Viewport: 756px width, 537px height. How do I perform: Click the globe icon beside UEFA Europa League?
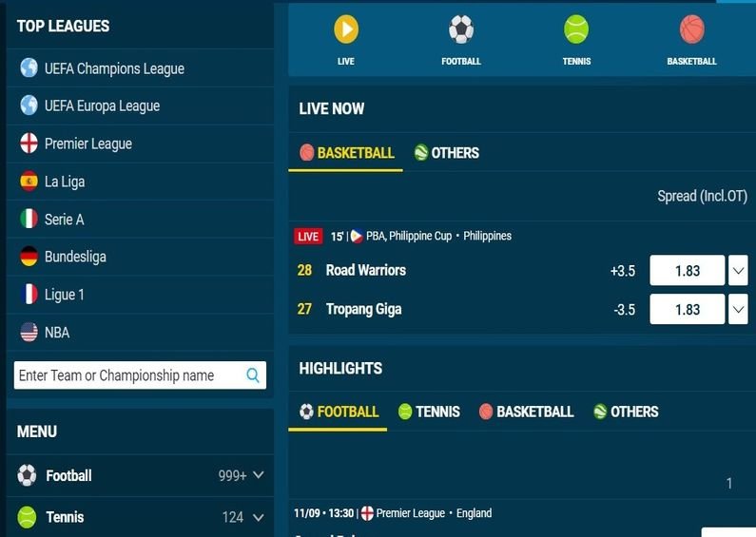pyautogui.click(x=29, y=105)
